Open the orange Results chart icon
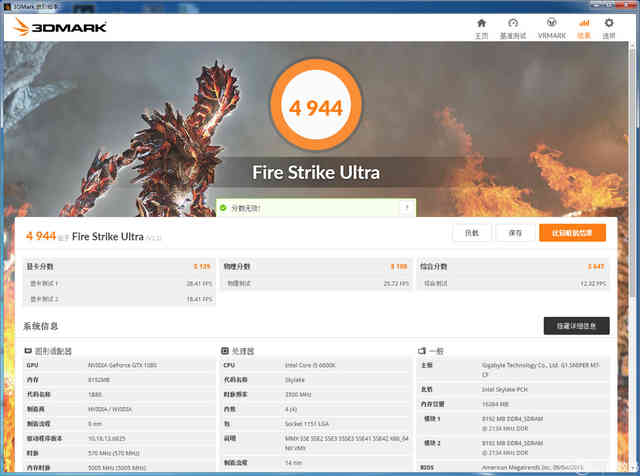 point(584,23)
